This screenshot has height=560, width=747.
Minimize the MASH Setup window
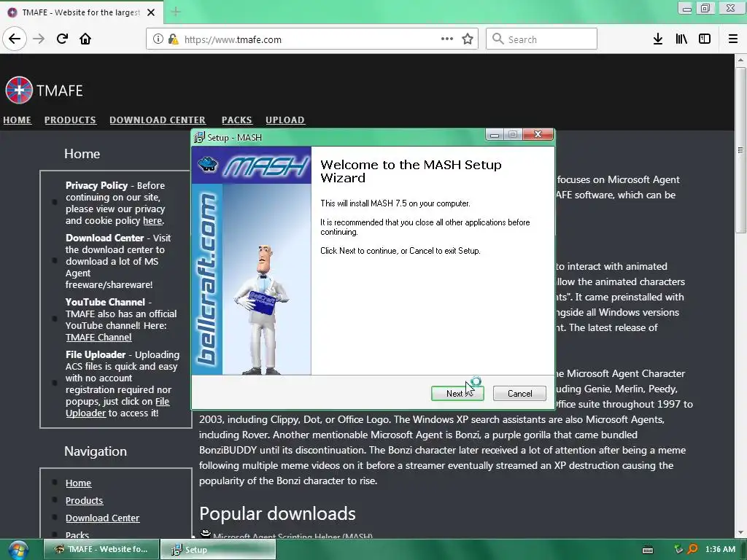click(x=495, y=135)
